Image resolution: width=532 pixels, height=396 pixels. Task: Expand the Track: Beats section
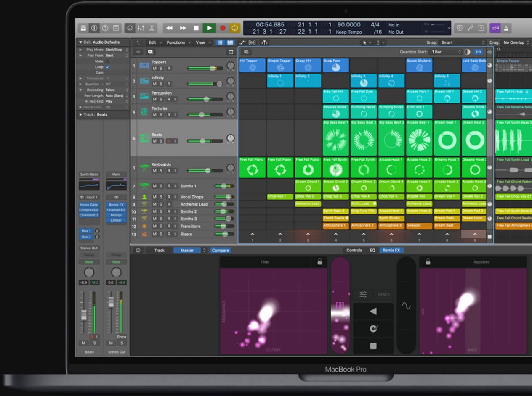tap(80, 114)
